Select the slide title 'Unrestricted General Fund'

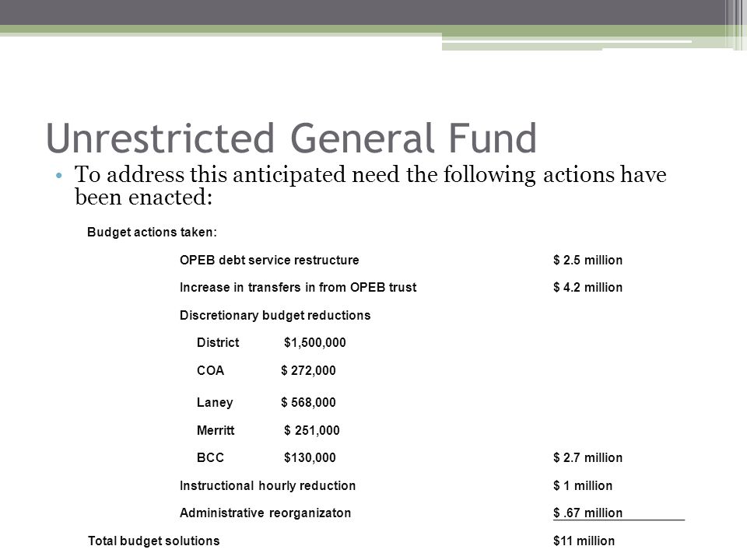(x=292, y=138)
